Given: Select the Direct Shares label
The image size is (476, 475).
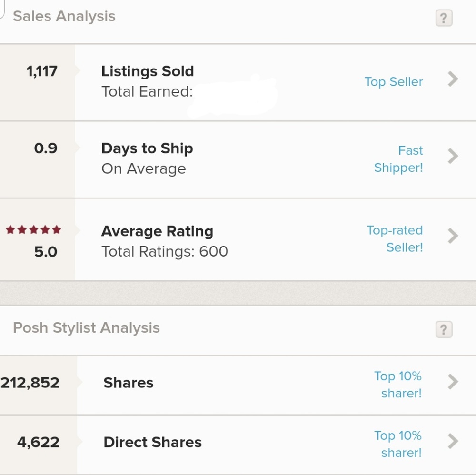Looking at the screenshot, I should tap(152, 443).
